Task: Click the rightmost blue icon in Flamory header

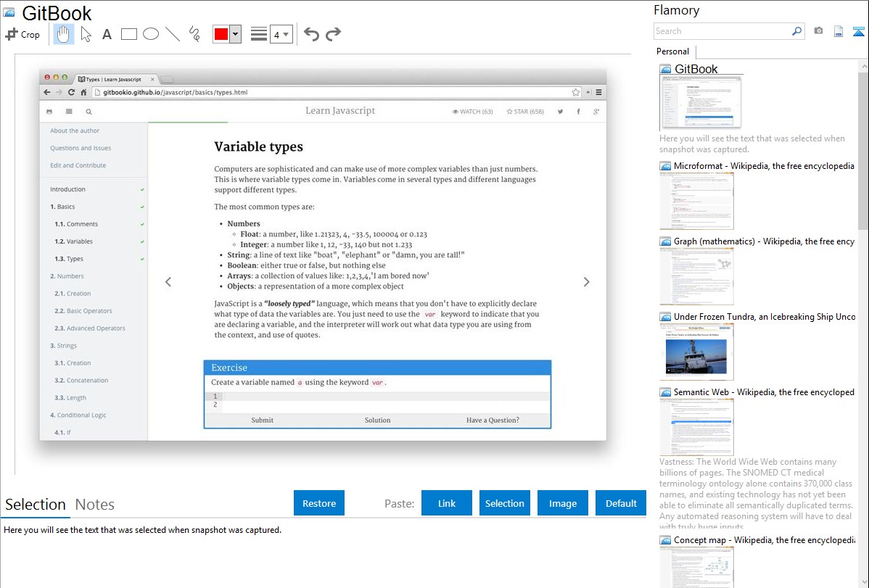Action: pyautogui.click(x=858, y=31)
